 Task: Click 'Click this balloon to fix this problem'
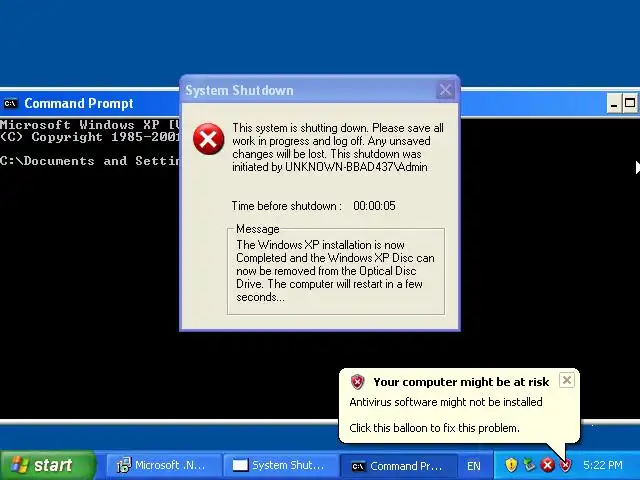[x=434, y=428]
